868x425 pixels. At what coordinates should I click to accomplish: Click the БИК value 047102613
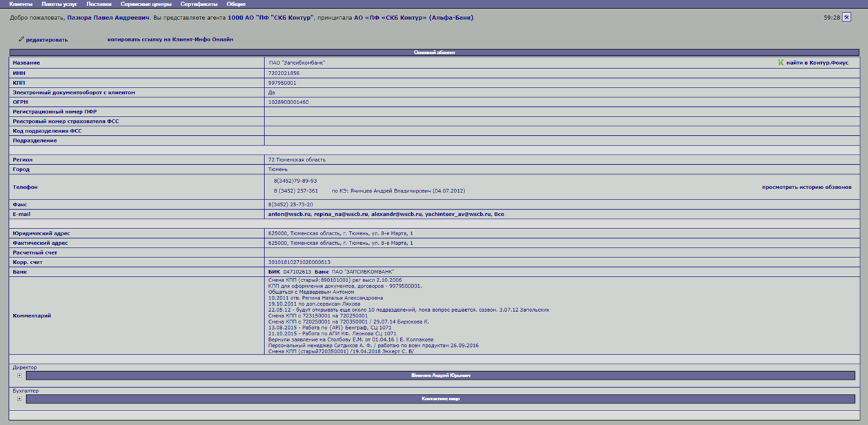(297, 272)
